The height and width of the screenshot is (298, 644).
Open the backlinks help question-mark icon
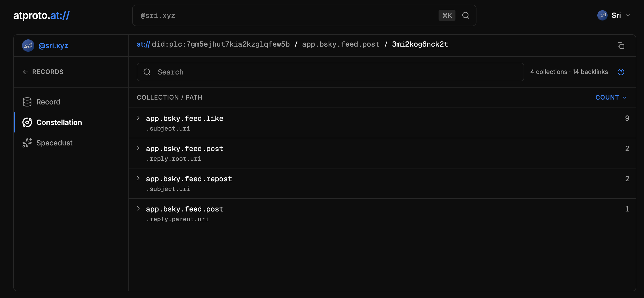coord(621,72)
